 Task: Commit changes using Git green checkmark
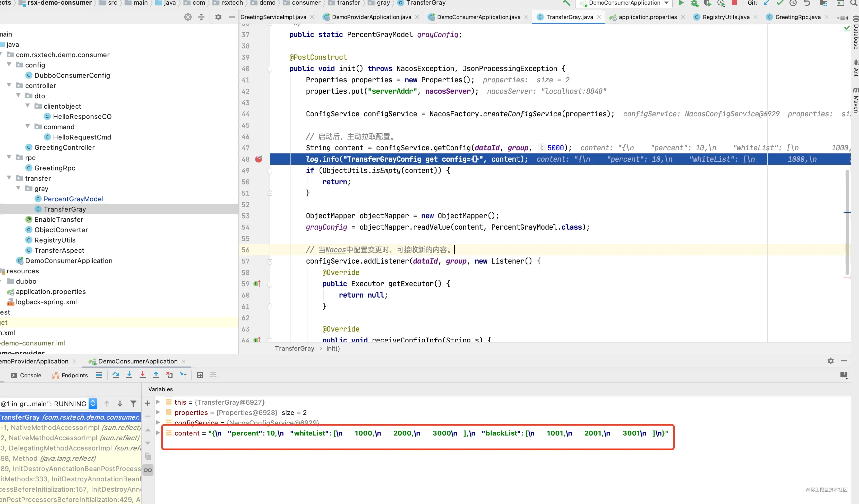coord(780,3)
